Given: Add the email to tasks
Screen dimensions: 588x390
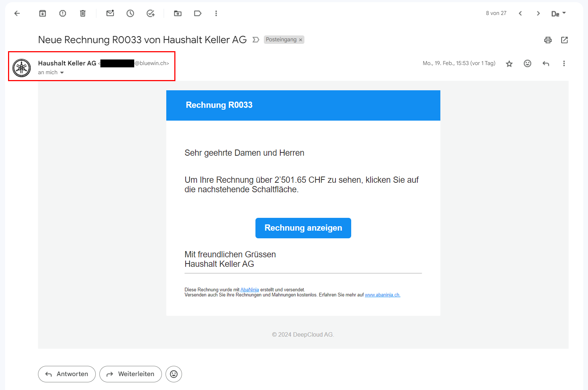Looking at the screenshot, I should pos(150,14).
